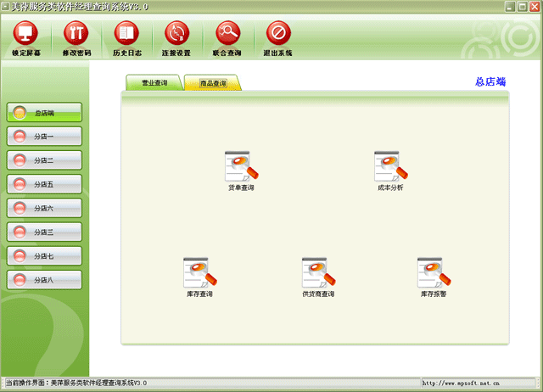Open the 历史日志 history log

pos(126,36)
